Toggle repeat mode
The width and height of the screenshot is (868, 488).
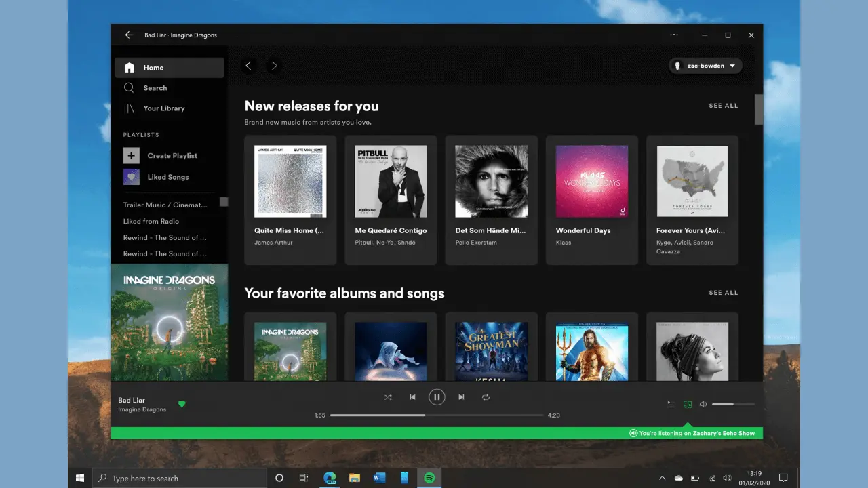click(486, 397)
